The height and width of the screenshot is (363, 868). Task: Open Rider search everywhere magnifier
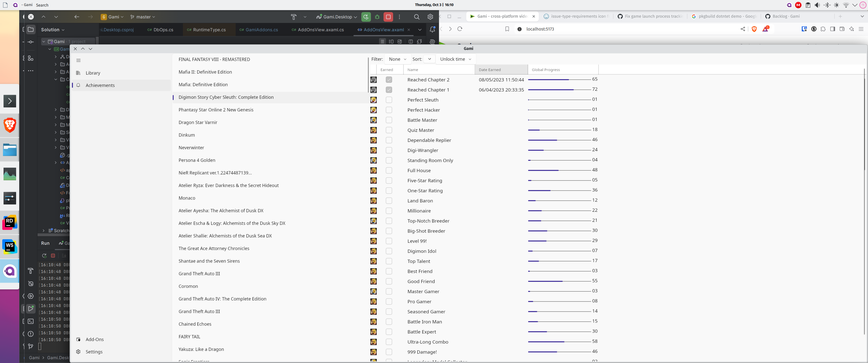point(417,17)
